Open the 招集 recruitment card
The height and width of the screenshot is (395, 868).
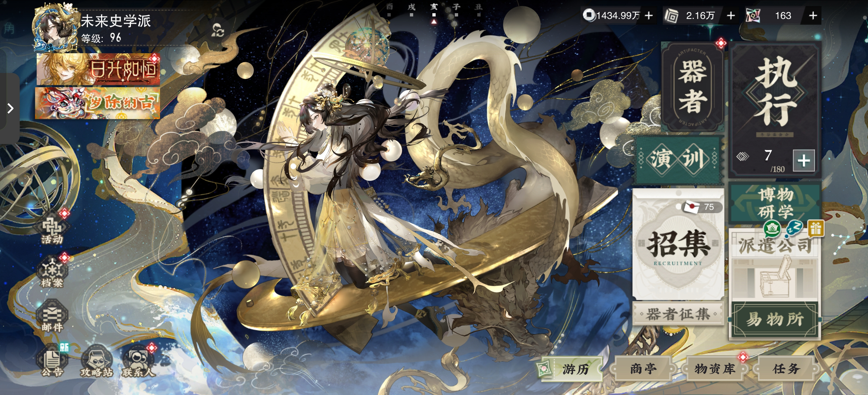point(678,245)
